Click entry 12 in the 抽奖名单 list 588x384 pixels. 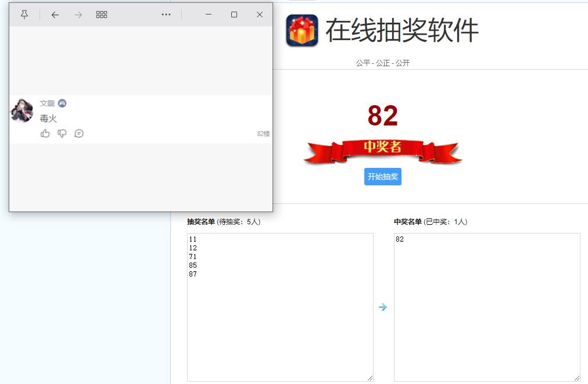193,248
